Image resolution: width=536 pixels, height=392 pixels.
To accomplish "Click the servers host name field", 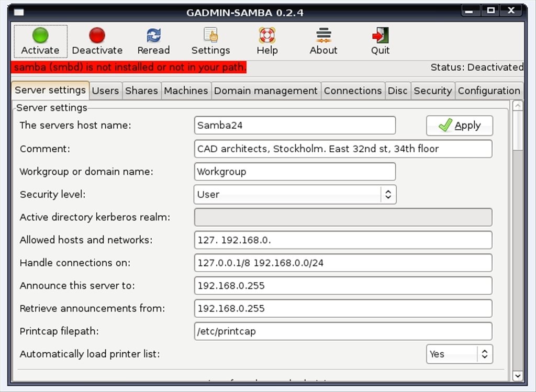I will coord(295,126).
